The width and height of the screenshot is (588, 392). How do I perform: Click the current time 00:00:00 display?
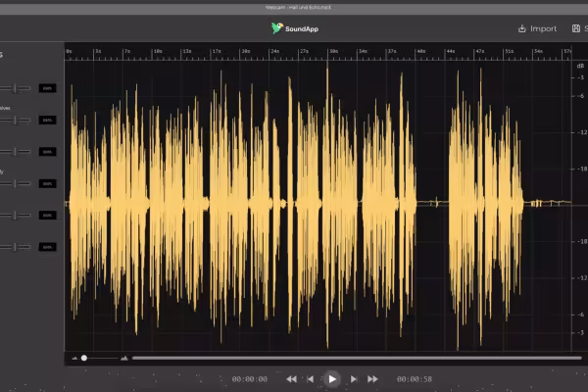[249, 379]
